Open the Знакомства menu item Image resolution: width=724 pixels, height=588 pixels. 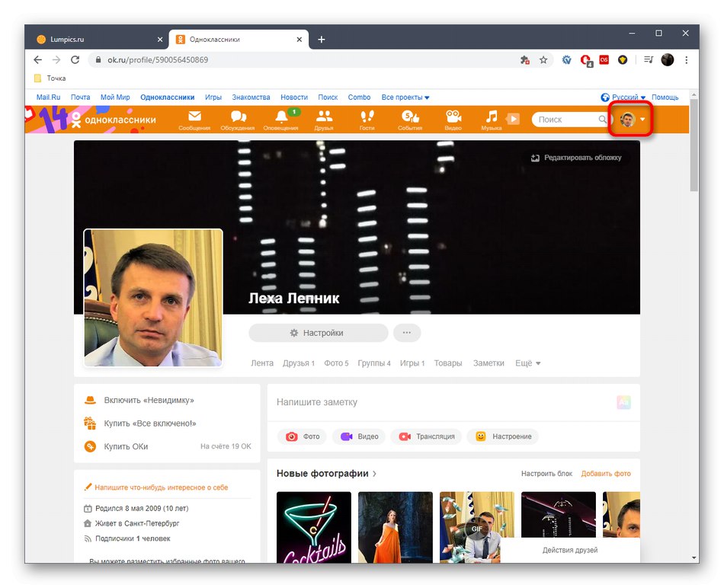tap(251, 97)
